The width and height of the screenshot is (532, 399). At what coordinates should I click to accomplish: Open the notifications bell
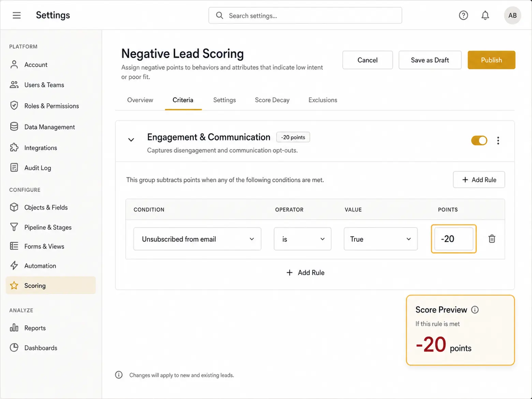(485, 15)
